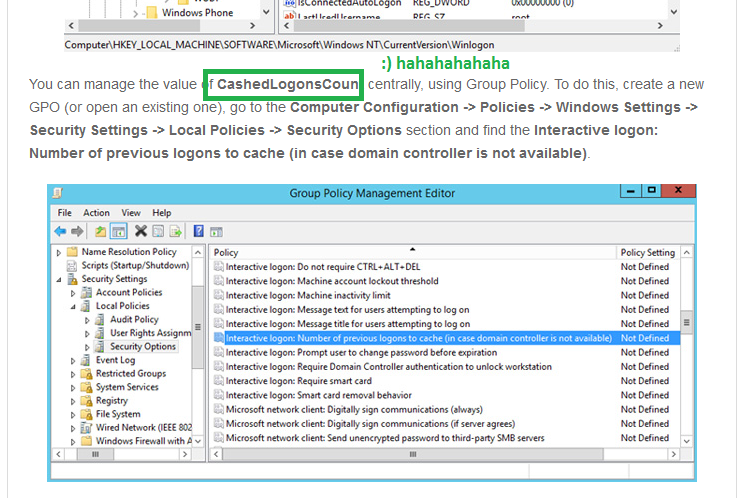Image resolution: width=747 pixels, height=498 pixels.
Task: Click the System Services folder icon
Action: tap(86, 387)
